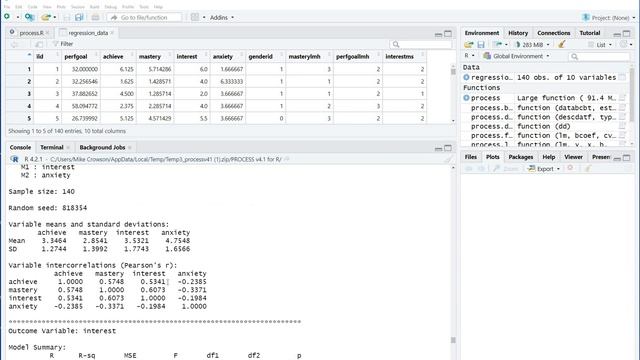Open the Help pane tab
The image size is (640, 360).
tap(549, 157)
